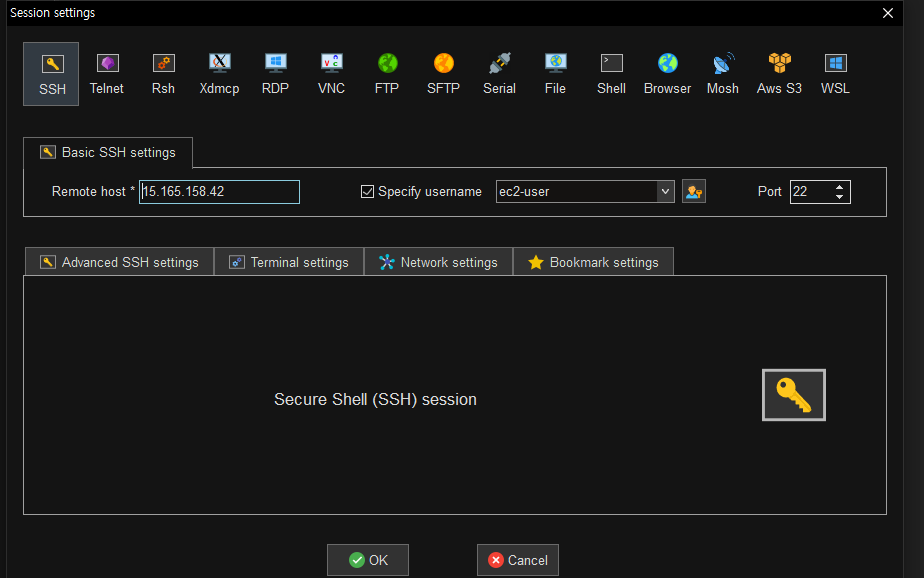Choose the Browser session icon
The width and height of the screenshot is (924, 578).
click(667, 74)
